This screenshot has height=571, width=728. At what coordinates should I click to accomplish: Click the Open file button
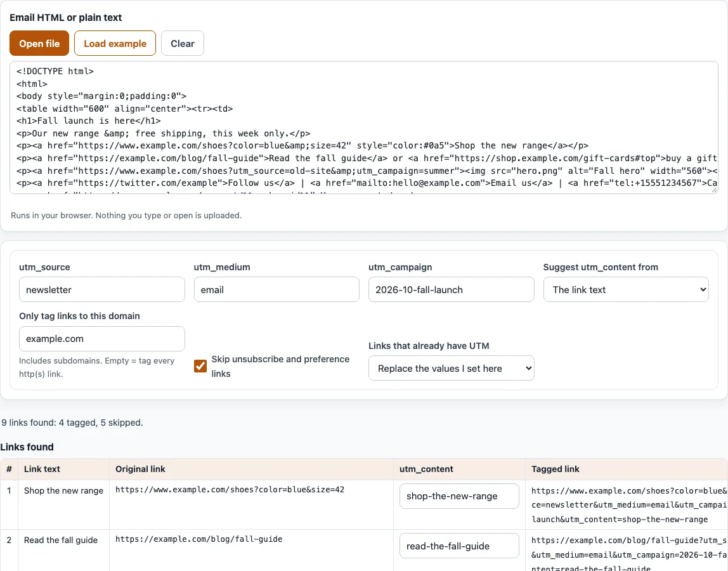(x=39, y=43)
